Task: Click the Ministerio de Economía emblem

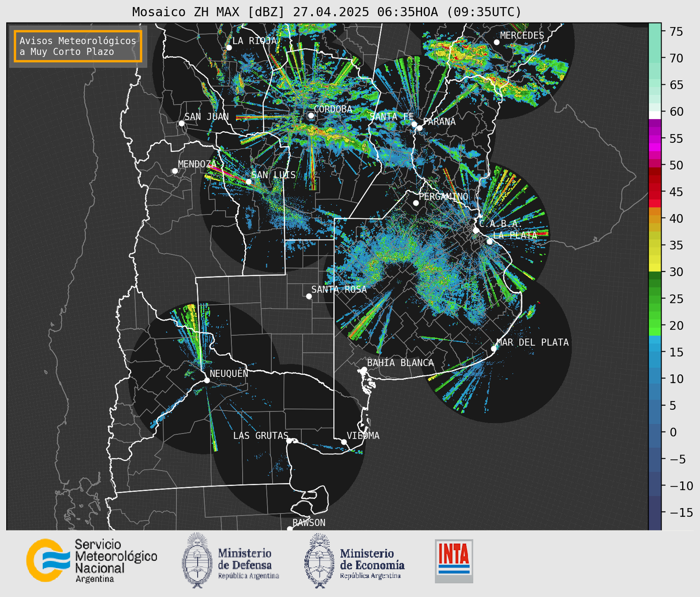Action: 319,560
